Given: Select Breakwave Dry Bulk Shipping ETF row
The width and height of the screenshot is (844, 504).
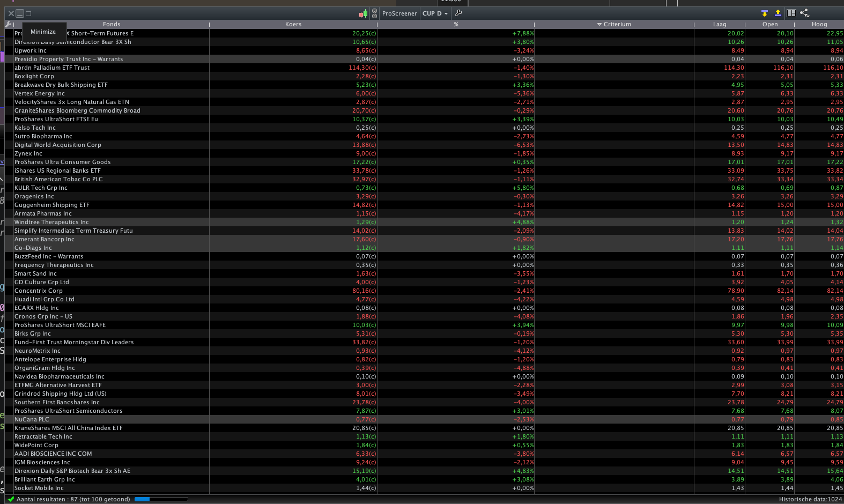Looking at the screenshot, I should pyautogui.click(x=425, y=85).
